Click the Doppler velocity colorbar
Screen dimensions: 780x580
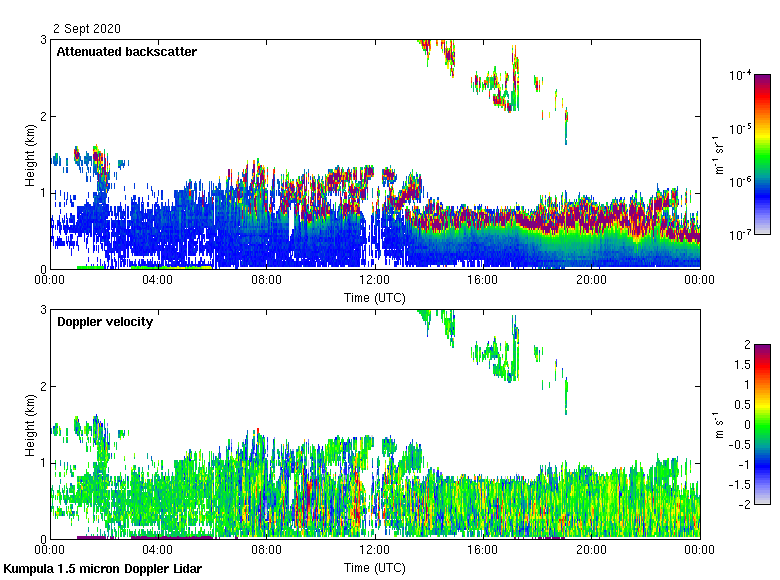tap(762, 424)
